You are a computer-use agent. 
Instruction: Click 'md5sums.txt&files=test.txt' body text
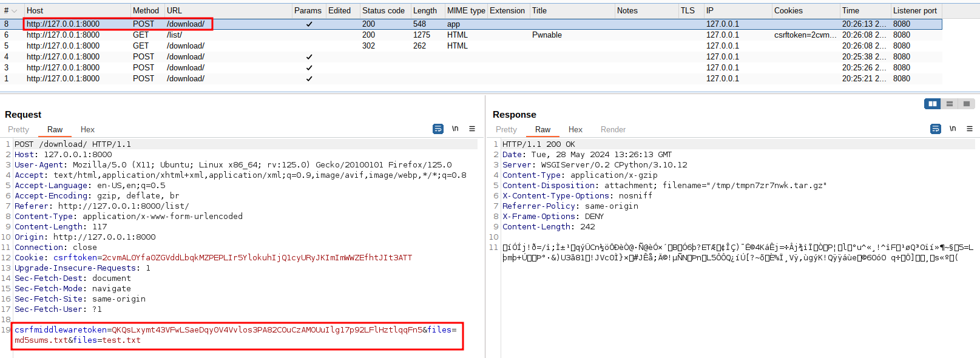coord(78,340)
